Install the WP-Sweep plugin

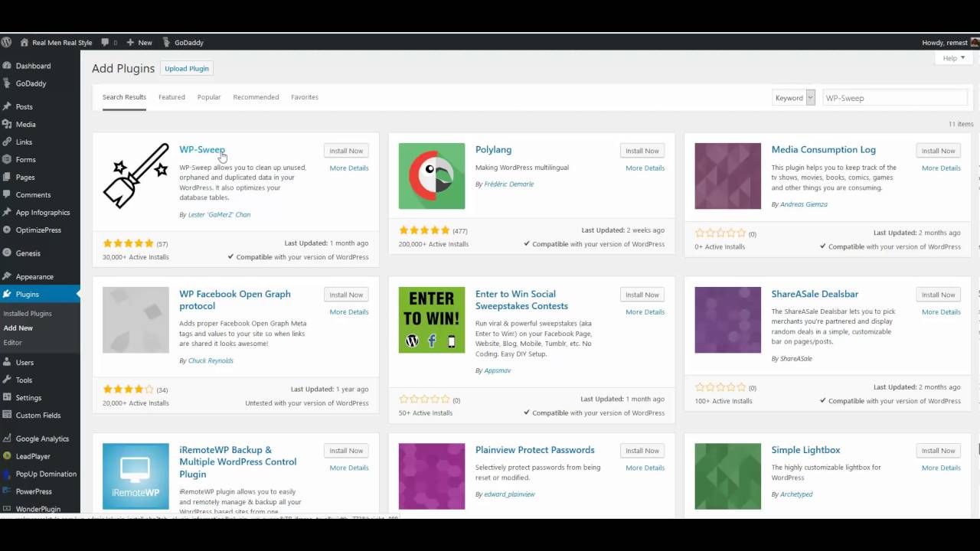(x=346, y=151)
